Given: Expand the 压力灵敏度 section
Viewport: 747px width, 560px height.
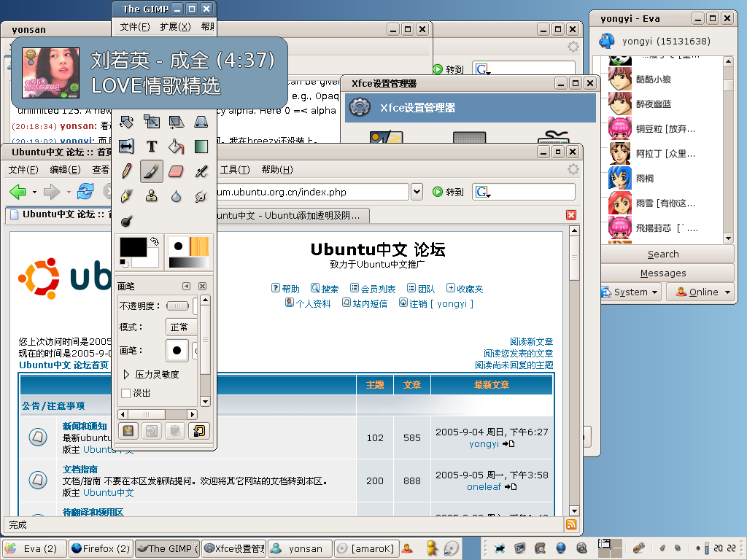Looking at the screenshot, I should point(125,374).
